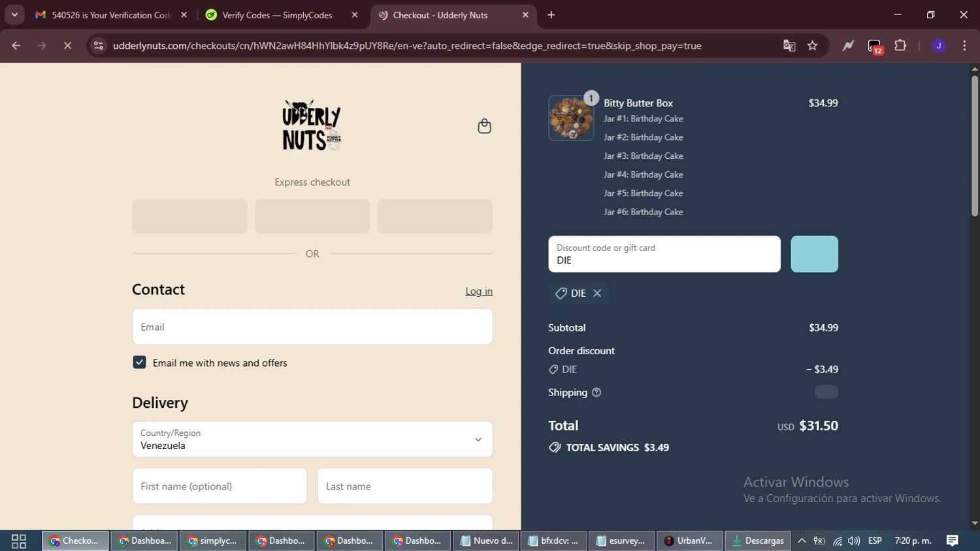
Task: Toggle Email me with news and offers
Action: (x=139, y=362)
